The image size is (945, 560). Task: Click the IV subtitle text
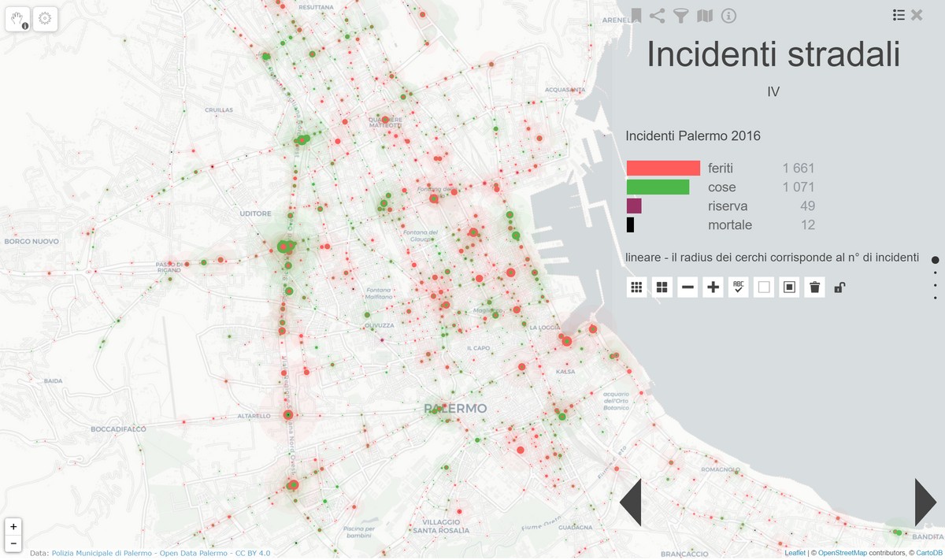click(x=773, y=92)
